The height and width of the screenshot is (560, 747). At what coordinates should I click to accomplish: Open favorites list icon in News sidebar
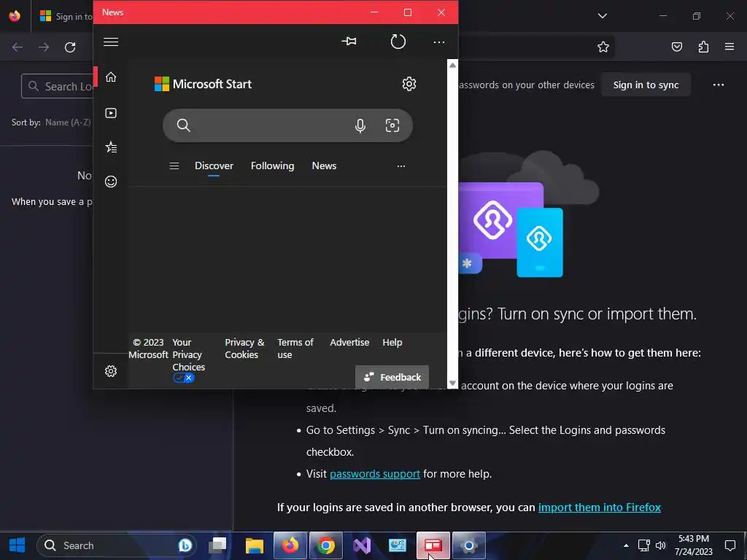[111, 147]
